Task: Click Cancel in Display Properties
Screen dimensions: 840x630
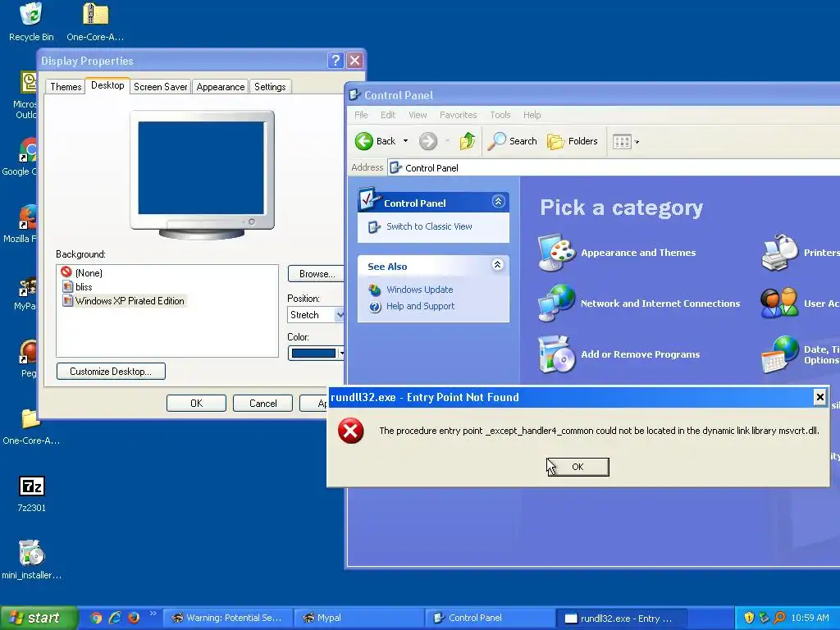Action: click(x=262, y=404)
